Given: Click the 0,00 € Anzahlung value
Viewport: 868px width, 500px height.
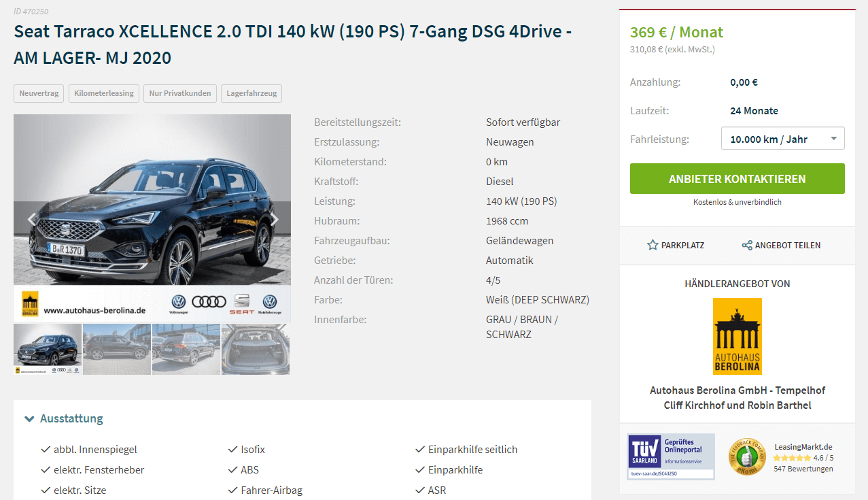Looking at the screenshot, I should 744,82.
